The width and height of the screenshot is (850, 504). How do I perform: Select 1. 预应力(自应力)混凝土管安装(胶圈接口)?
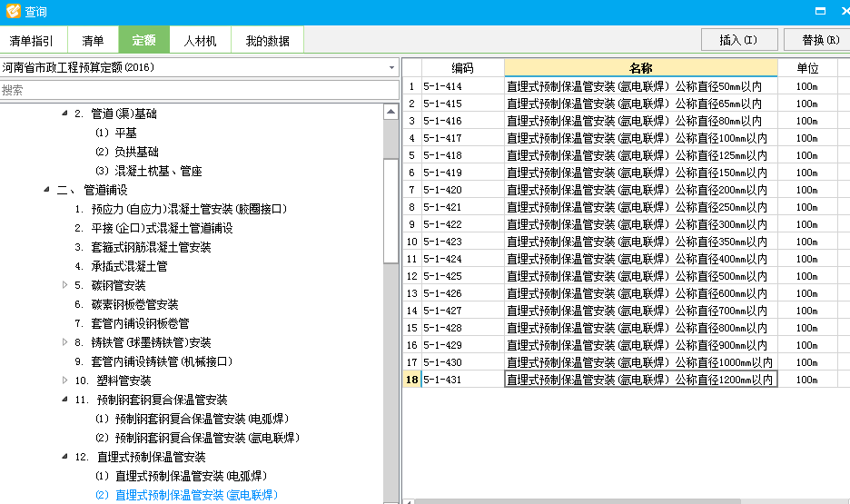pyautogui.click(x=181, y=209)
